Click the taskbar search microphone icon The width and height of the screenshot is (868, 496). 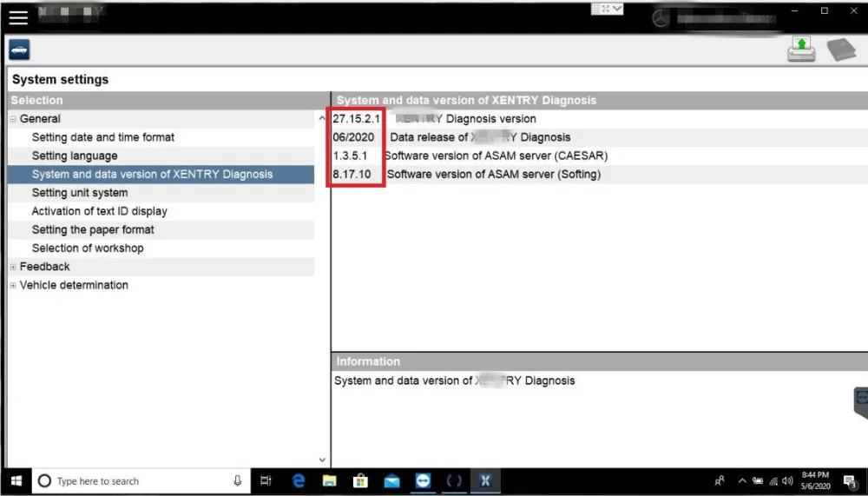tap(238, 481)
